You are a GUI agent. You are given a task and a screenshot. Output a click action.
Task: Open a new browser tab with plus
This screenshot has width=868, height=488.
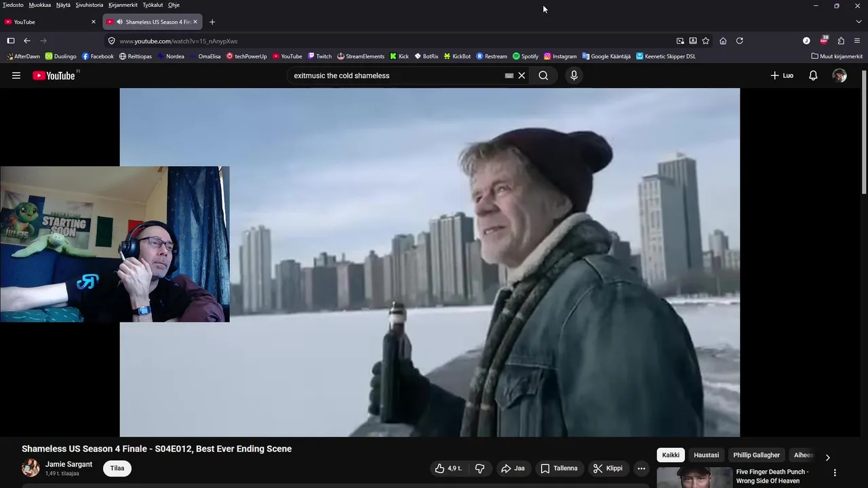[x=212, y=22]
